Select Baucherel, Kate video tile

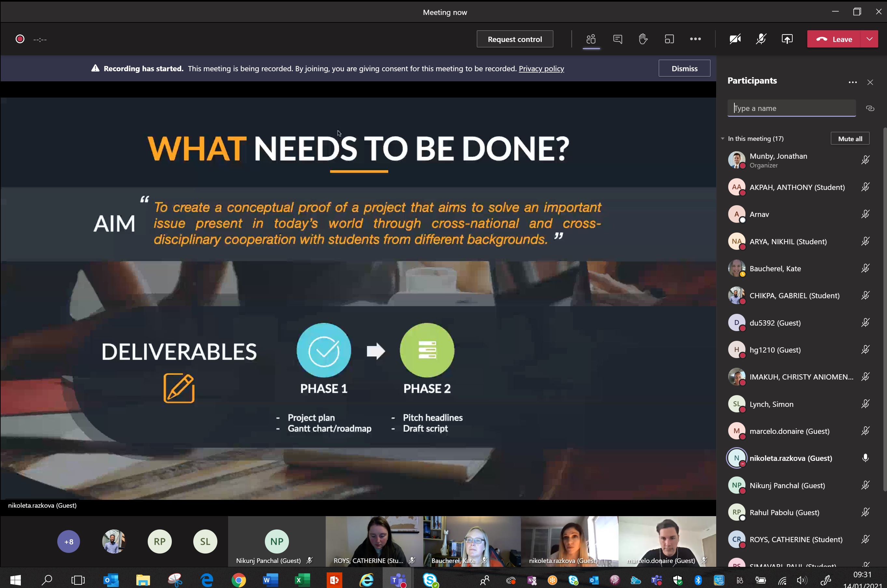coord(472,541)
